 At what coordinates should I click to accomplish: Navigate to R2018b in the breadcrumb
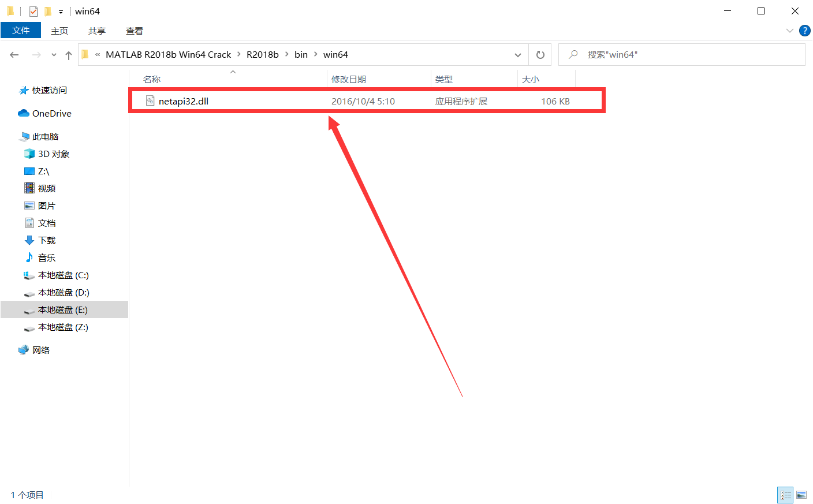pos(263,54)
